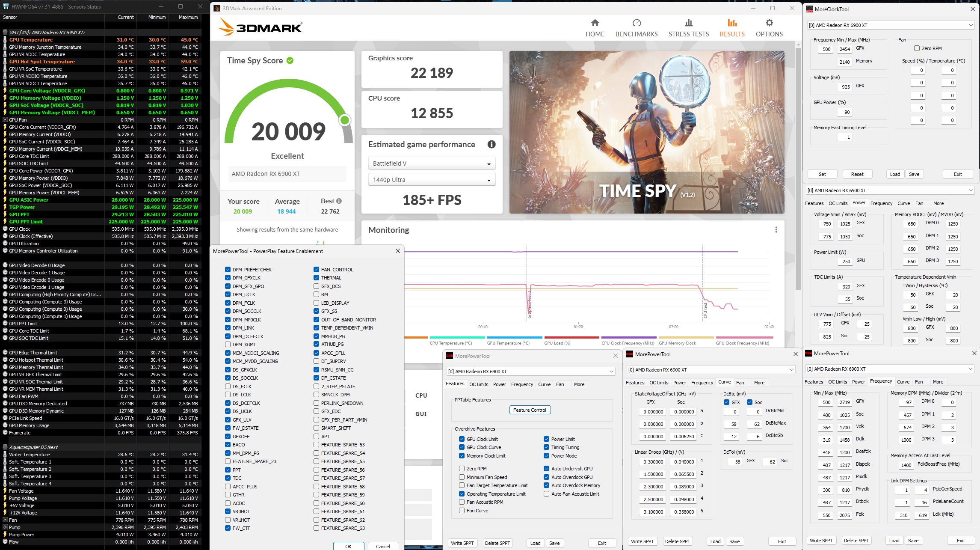Click the Best score info icon

[x=339, y=201]
